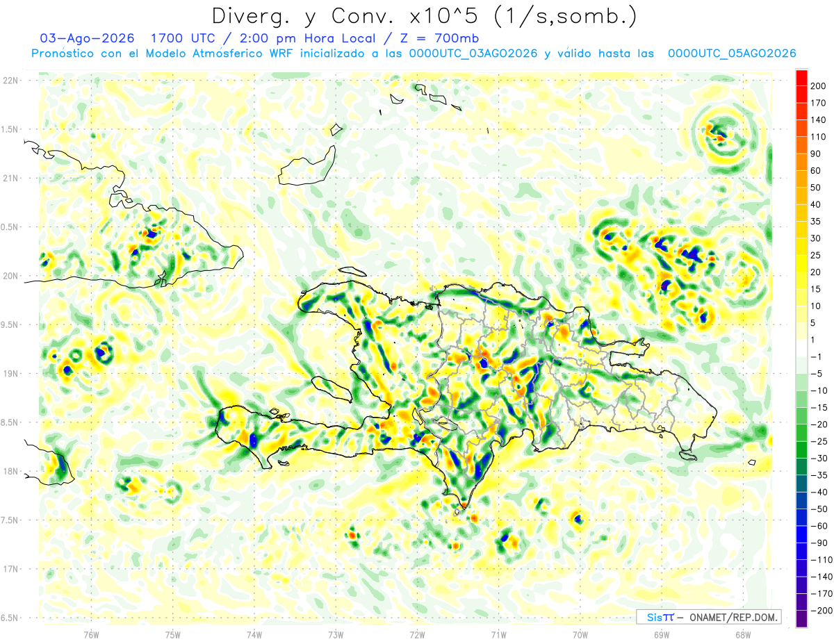Click the positive "15" colorbar value
Image resolution: width=834 pixels, height=644 pixels.
tap(817, 289)
